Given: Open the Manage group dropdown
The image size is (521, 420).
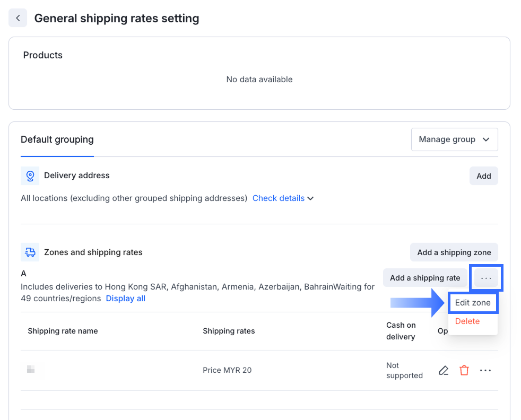Looking at the screenshot, I should tap(454, 139).
